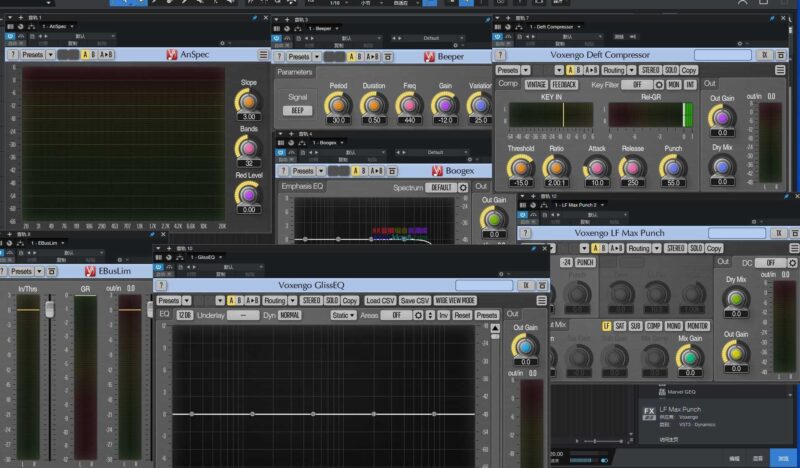This screenshot has width=800, height=468.
Task: Click the GlissEQ help question mark
Action: pos(161,285)
